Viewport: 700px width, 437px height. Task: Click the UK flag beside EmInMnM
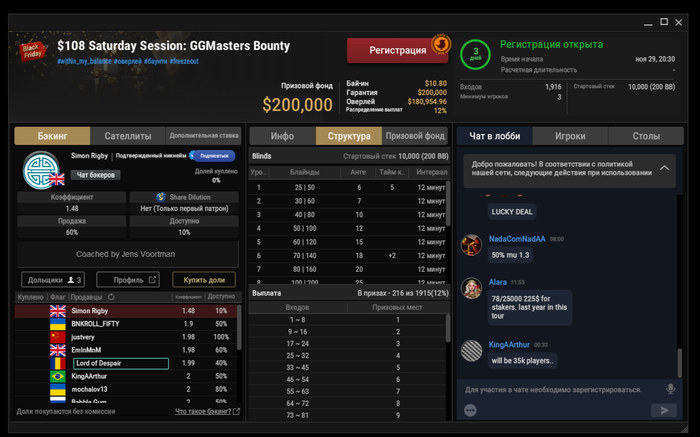pos(58,350)
